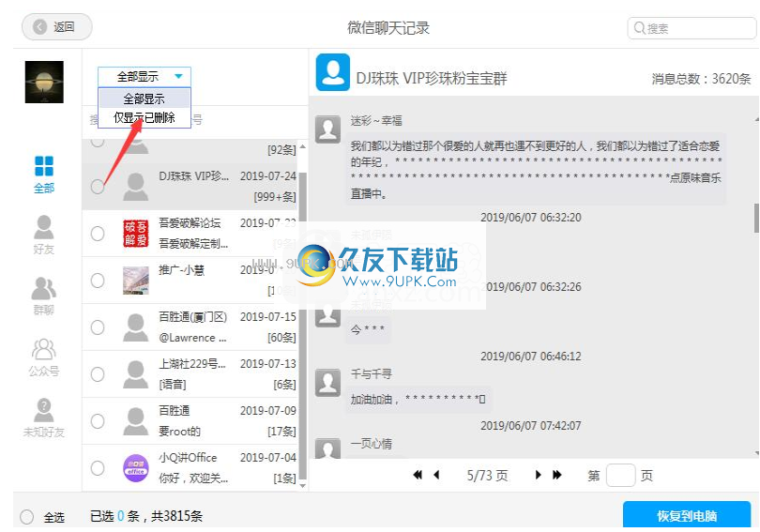Click the message pane scrollbar thumb
Screen dimensions: 760x532
pyautogui.click(x=756, y=218)
